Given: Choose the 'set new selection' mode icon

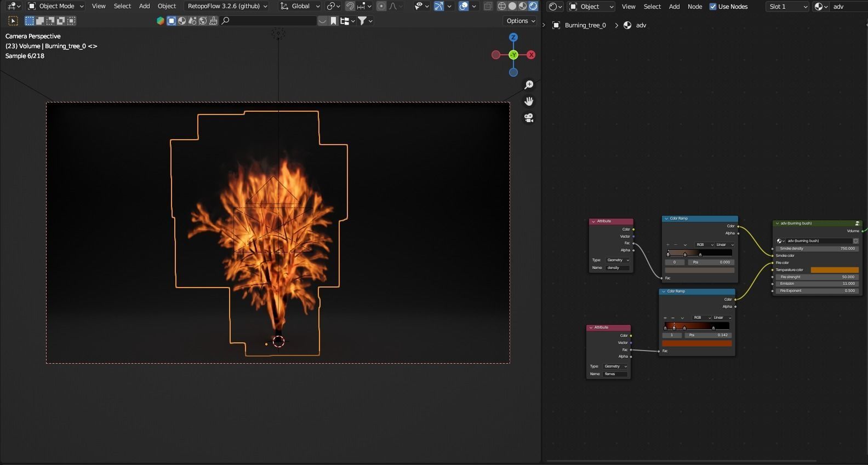Looking at the screenshot, I should coord(30,21).
